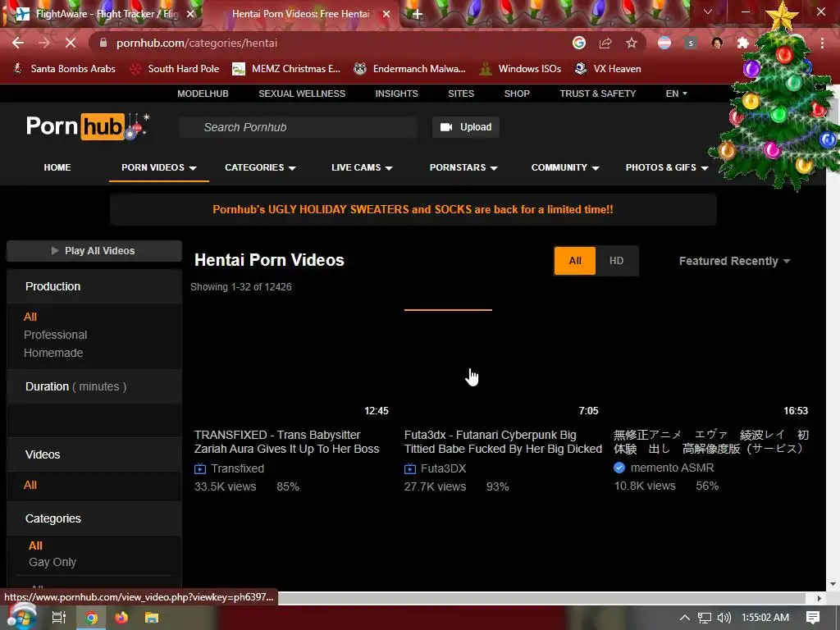
Task: Switch the filter to HD only
Action: pos(617,261)
